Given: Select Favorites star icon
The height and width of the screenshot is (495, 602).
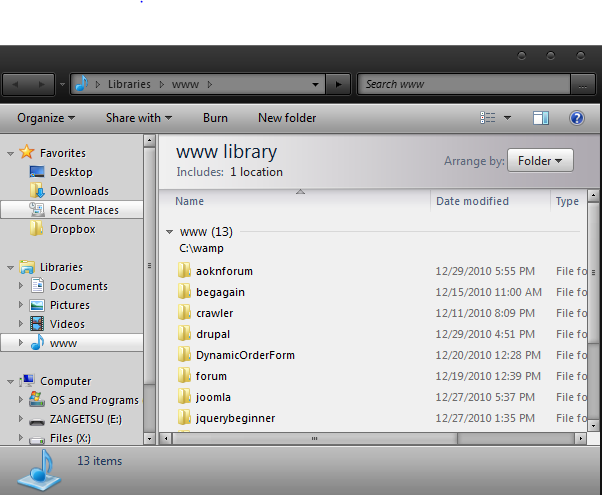Looking at the screenshot, I should [x=26, y=152].
